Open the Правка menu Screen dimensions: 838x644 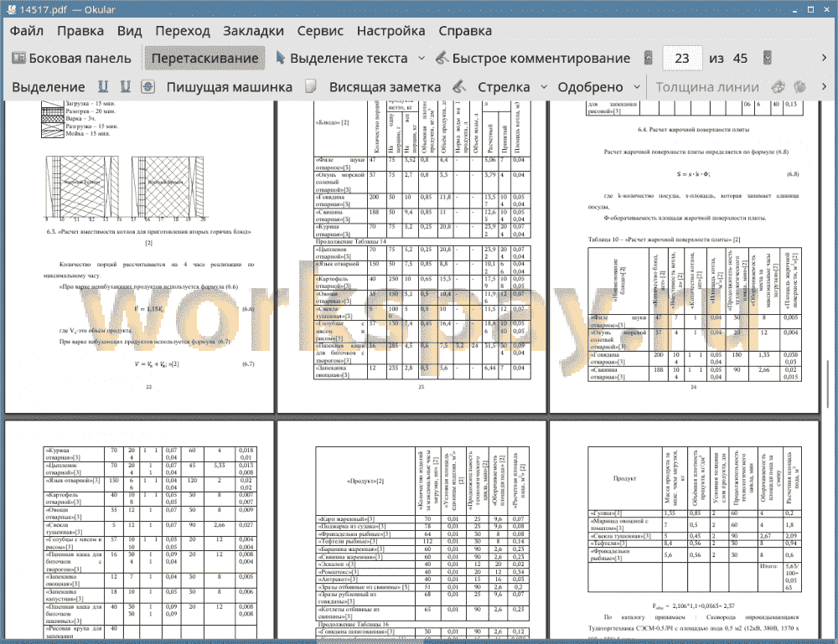[x=80, y=31]
